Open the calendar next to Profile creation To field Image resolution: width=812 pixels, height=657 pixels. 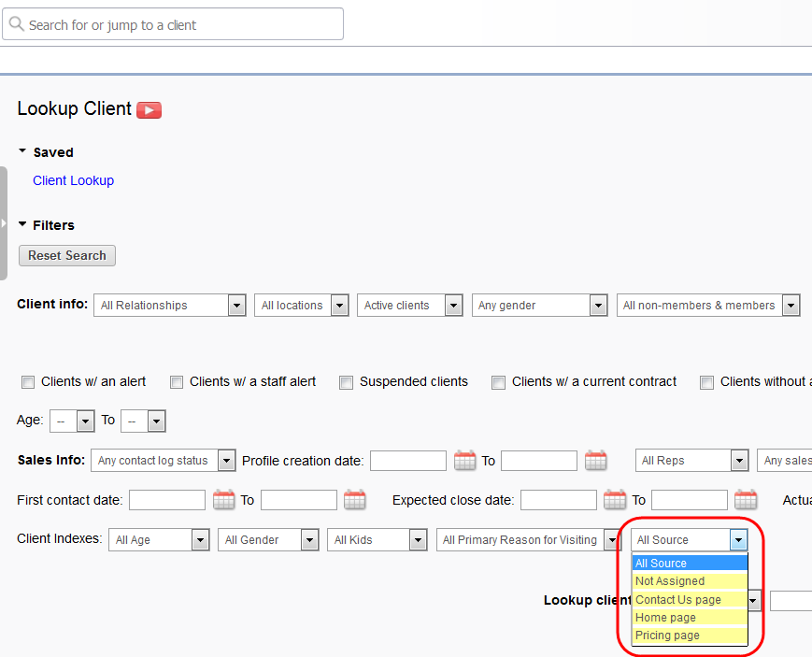point(596,460)
